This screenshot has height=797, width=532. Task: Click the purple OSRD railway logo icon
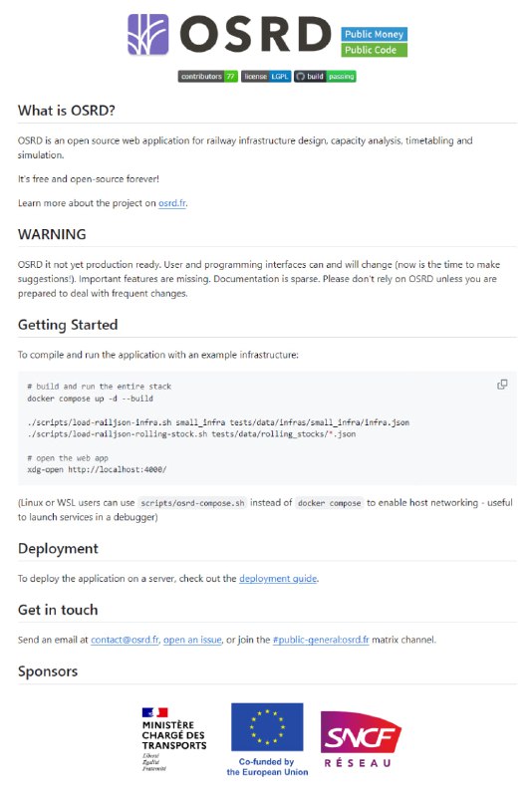(x=147, y=35)
